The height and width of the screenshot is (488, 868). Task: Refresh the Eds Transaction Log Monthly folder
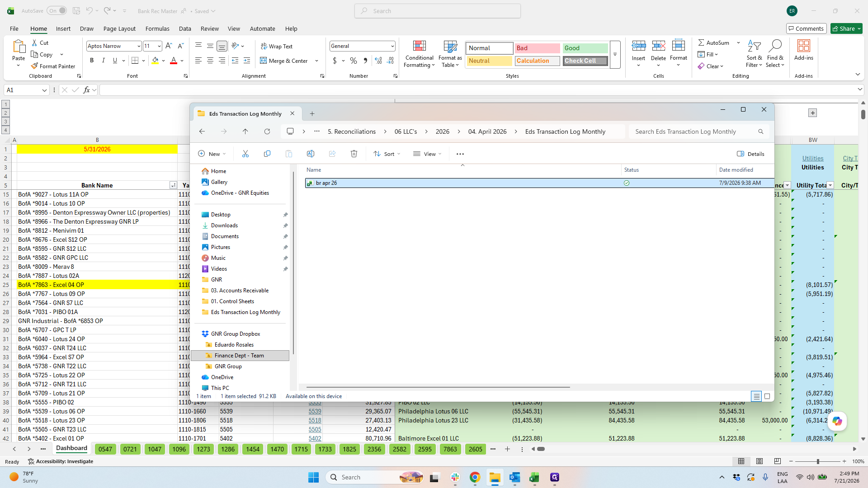coord(267,131)
